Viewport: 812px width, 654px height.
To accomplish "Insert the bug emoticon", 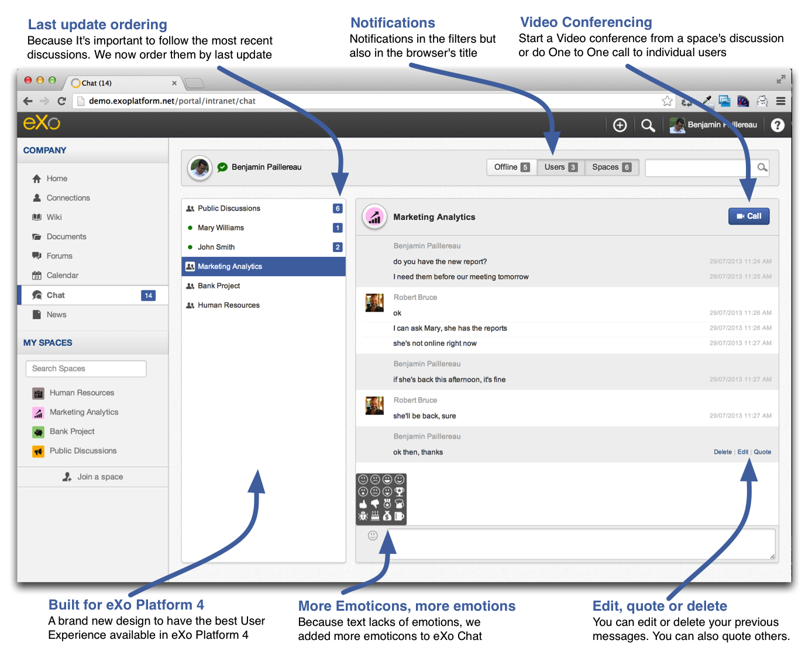I will pyautogui.click(x=363, y=516).
